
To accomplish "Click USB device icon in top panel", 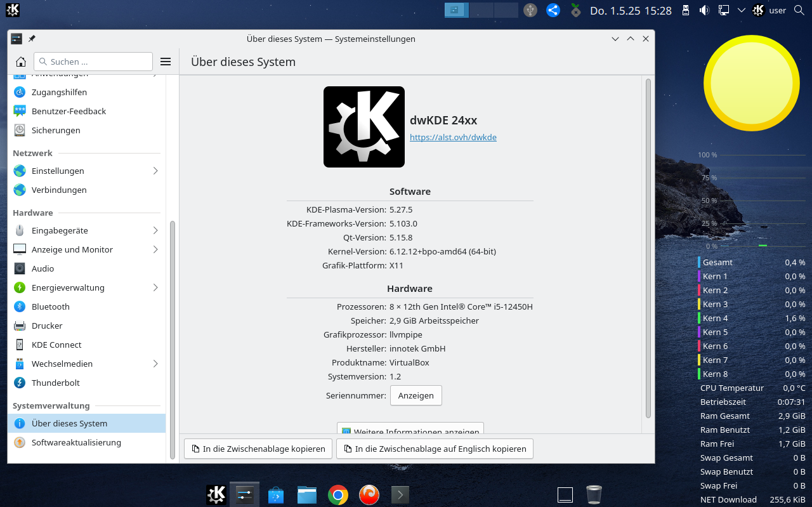I will tap(531, 10).
